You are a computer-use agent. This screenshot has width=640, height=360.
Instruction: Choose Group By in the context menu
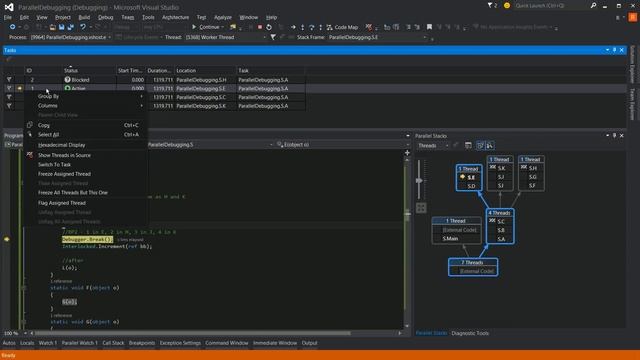click(86, 96)
